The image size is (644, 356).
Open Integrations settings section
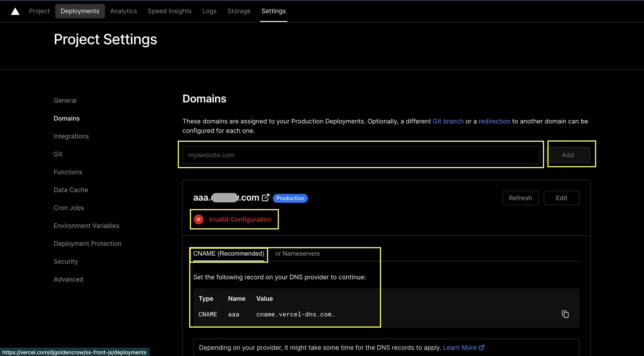pyautogui.click(x=71, y=136)
